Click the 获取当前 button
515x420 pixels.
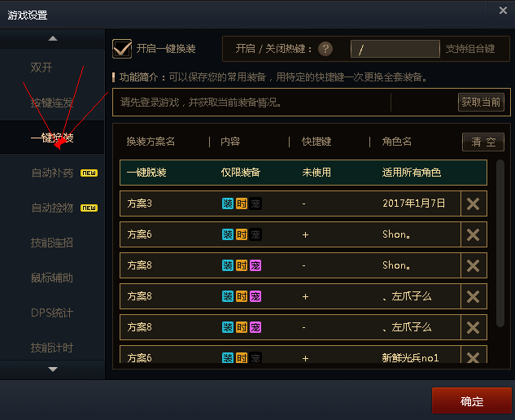481,103
